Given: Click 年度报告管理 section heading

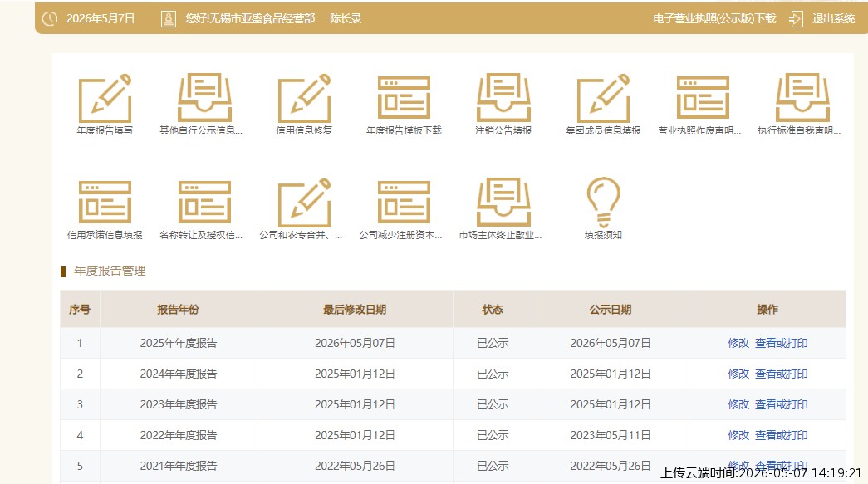Looking at the screenshot, I should click(x=110, y=271).
